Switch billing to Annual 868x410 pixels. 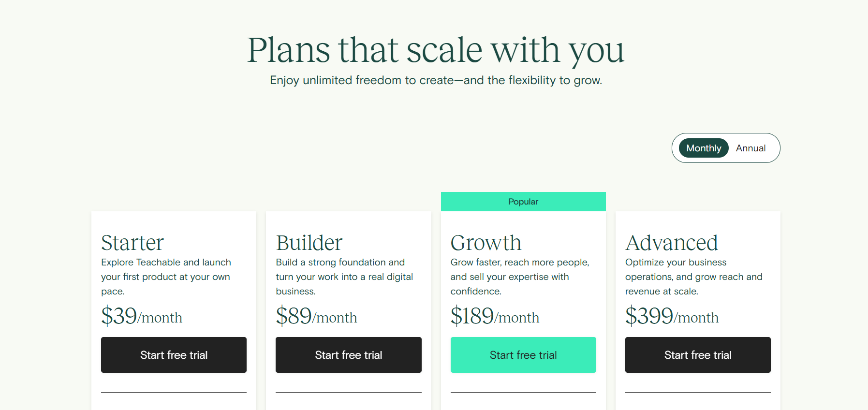[x=750, y=148]
